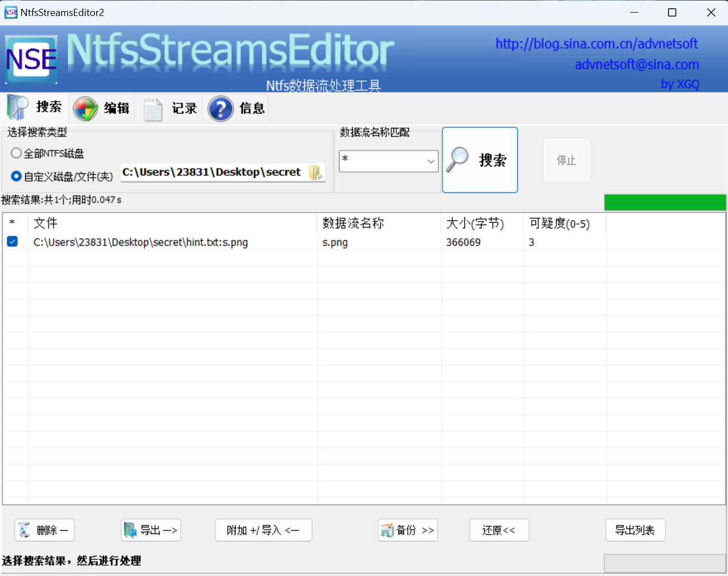
Task: Click the 停止 button
Action: tap(567, 160)
